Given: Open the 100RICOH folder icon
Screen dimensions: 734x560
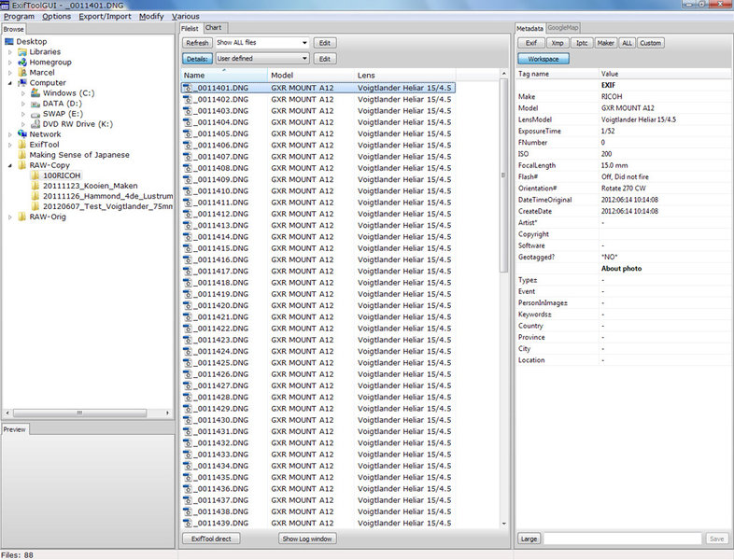Looking at the screenshot, I should pyautogui.click(x=35, y=175).
